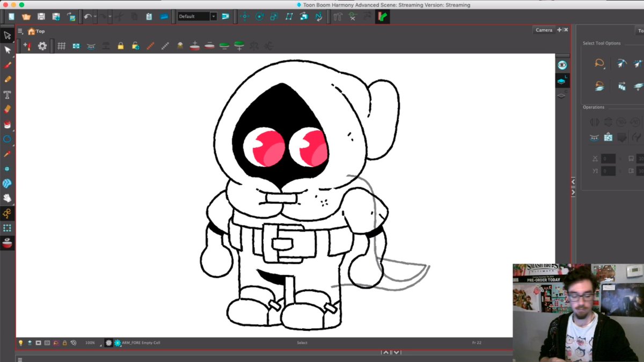
Task: Save the scene with the floppy disk icon
Action: (x=41, y=17)
